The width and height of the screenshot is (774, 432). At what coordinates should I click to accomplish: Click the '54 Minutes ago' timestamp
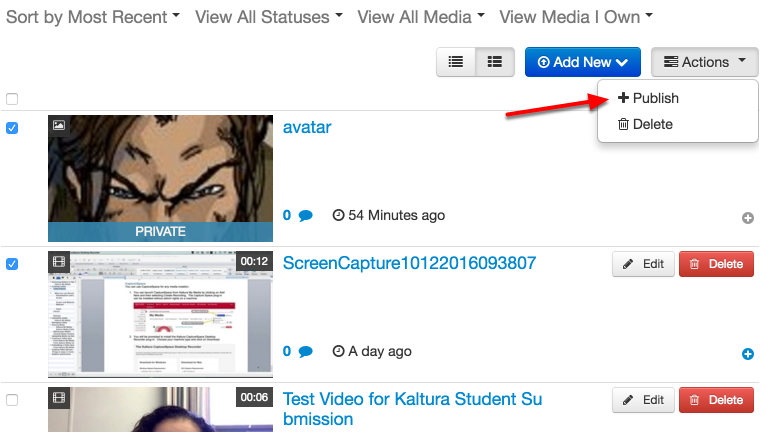[388, 216]
